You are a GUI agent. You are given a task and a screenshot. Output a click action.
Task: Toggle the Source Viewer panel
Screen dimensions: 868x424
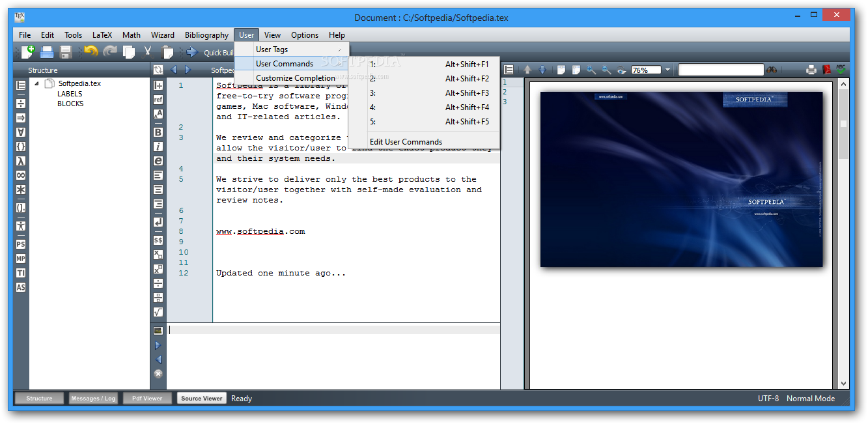[x=201, y=398]
